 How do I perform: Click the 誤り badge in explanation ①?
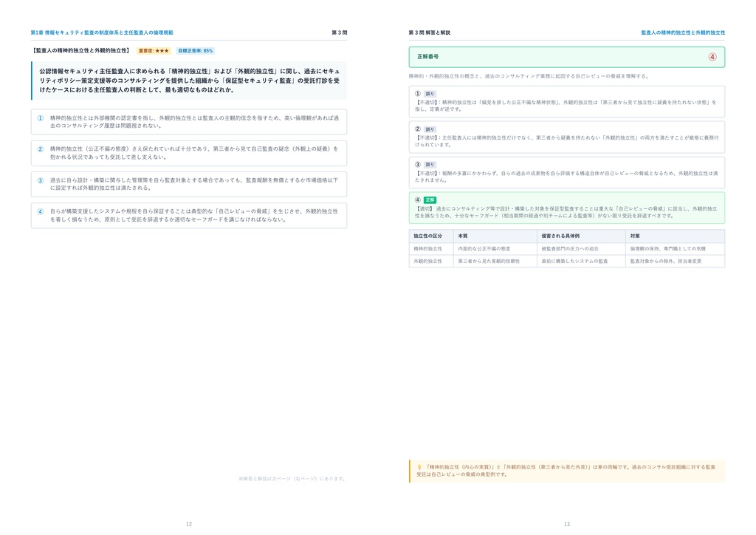point(430,94)
